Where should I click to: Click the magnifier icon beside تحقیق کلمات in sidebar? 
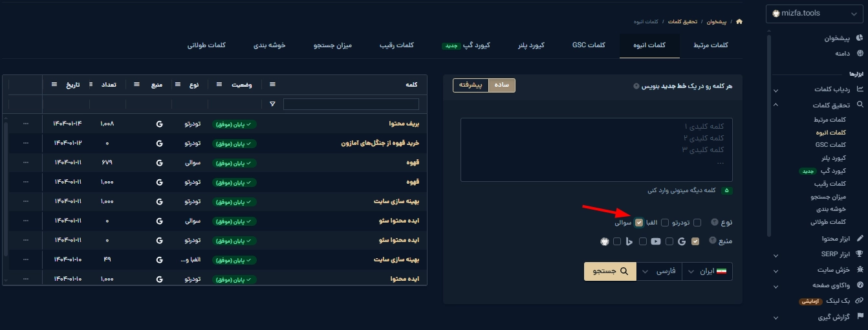point(860,104)
